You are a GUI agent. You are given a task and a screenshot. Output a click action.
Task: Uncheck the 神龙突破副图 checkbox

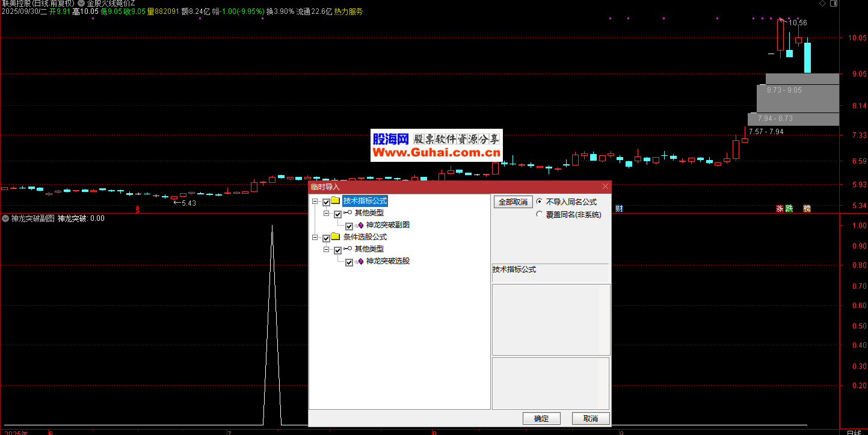[x=349, y=226]
